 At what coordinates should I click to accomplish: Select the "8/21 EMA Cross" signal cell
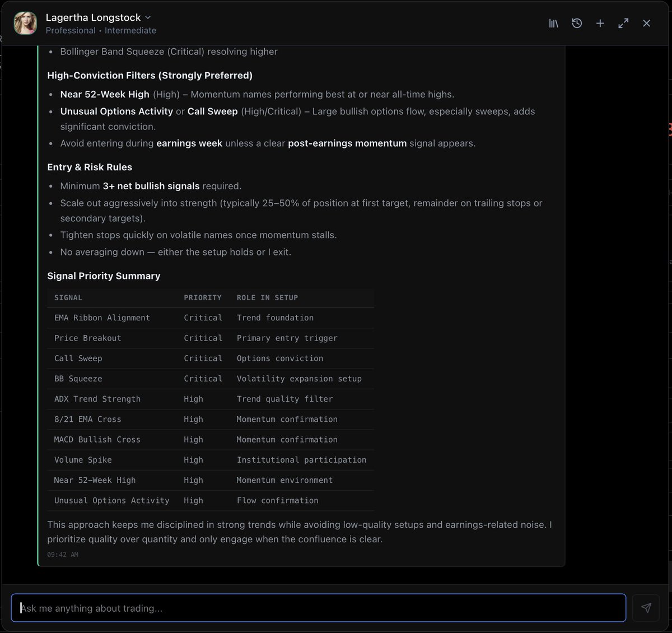[x=87, y=419]
